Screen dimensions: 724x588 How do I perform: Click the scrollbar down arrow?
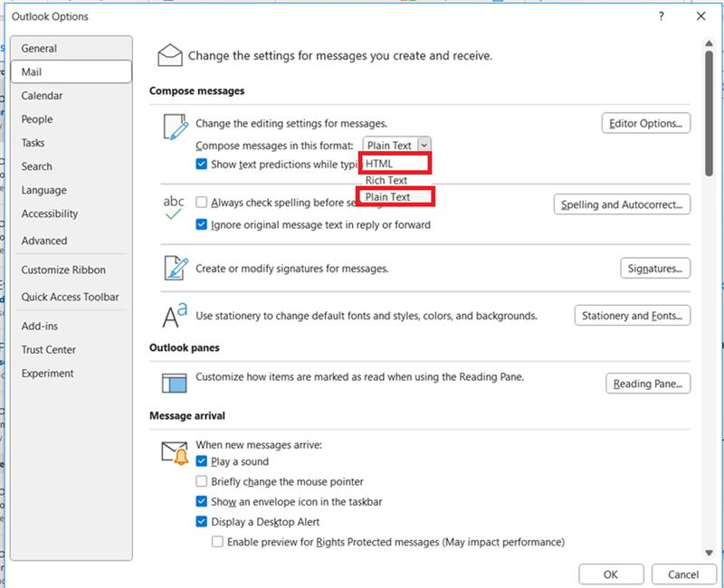(x=709, y=553)
